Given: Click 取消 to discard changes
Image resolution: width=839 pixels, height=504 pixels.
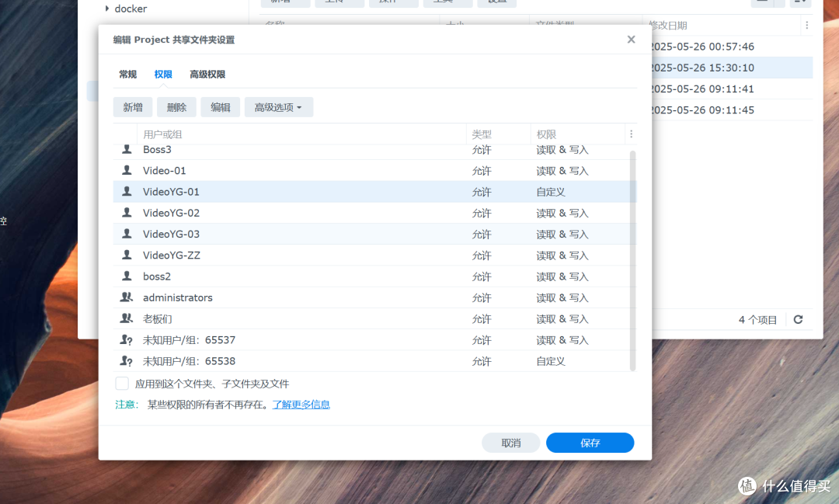Looking at the screenshot, I should [x=511, y=443].
